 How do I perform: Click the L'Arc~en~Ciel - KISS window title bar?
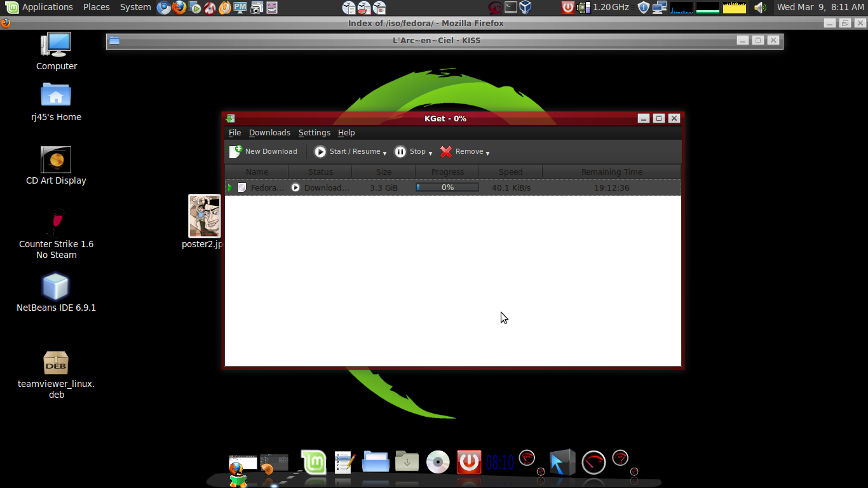444,40
